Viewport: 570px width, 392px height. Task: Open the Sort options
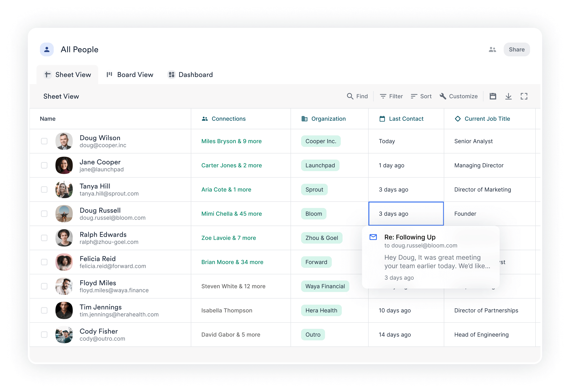point(421,96)
